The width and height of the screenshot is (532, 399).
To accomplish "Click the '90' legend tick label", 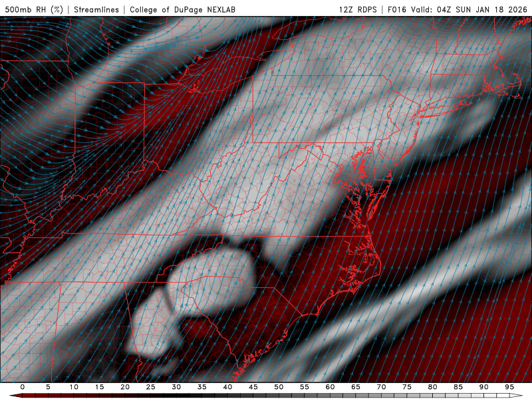I will (483, 387).
